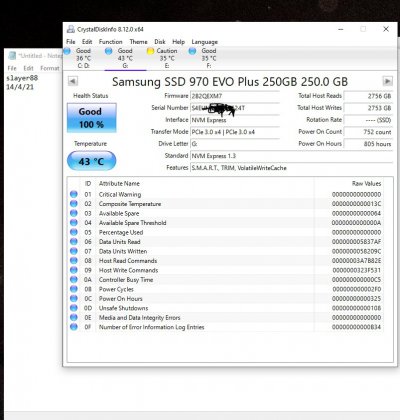The height and width of the screenshot is (420, 400).
Task: Click the CrystalDiskInfo title bar icon
Action: click(71, 29)
